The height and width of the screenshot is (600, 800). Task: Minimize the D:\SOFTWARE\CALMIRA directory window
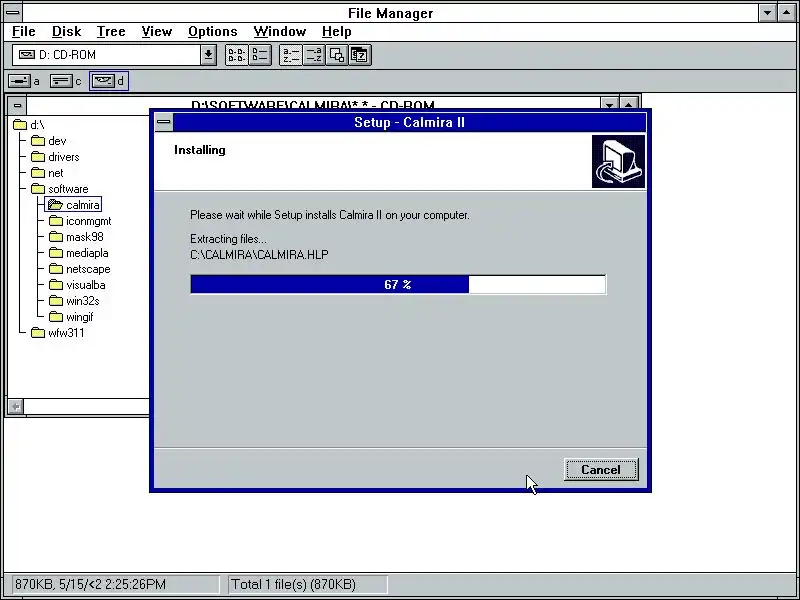point(609,103)
